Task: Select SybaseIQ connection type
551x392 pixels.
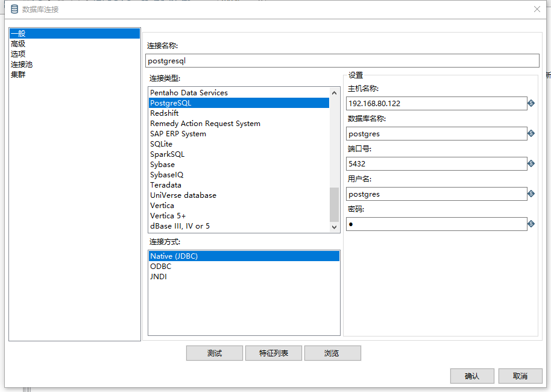Action: click(239, 174)
